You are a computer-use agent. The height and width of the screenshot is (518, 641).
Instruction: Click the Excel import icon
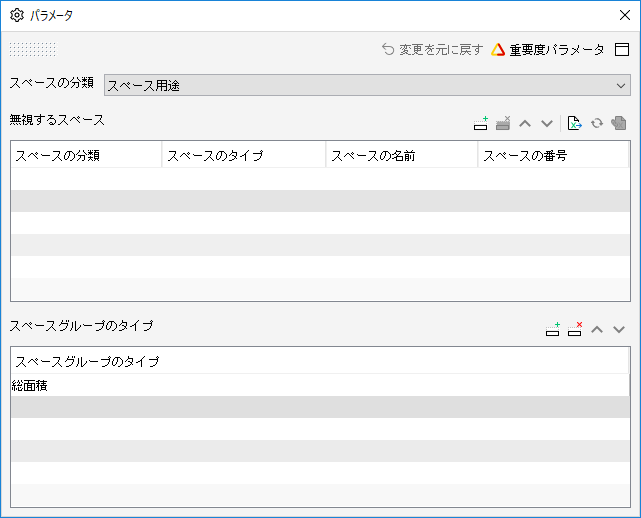coord(574,123)
